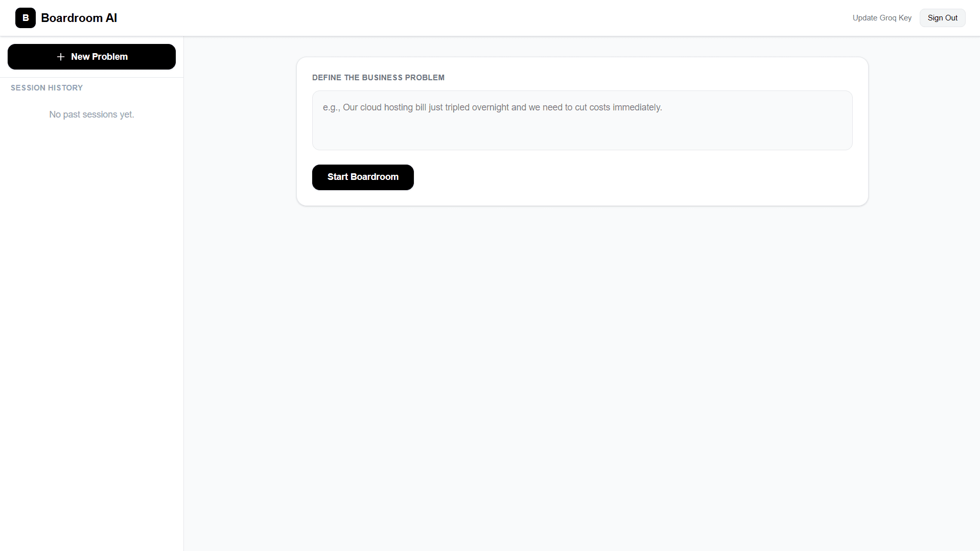Click the plus icon in New Problem
The image size is (980, 551).
[x=61, y=57]
